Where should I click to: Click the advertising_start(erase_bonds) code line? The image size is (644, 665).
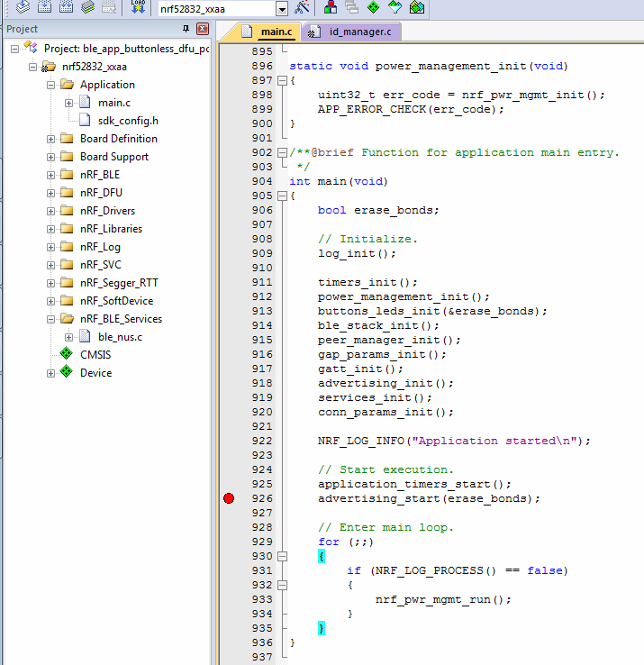pyautogui.click(x=429, y=499)
